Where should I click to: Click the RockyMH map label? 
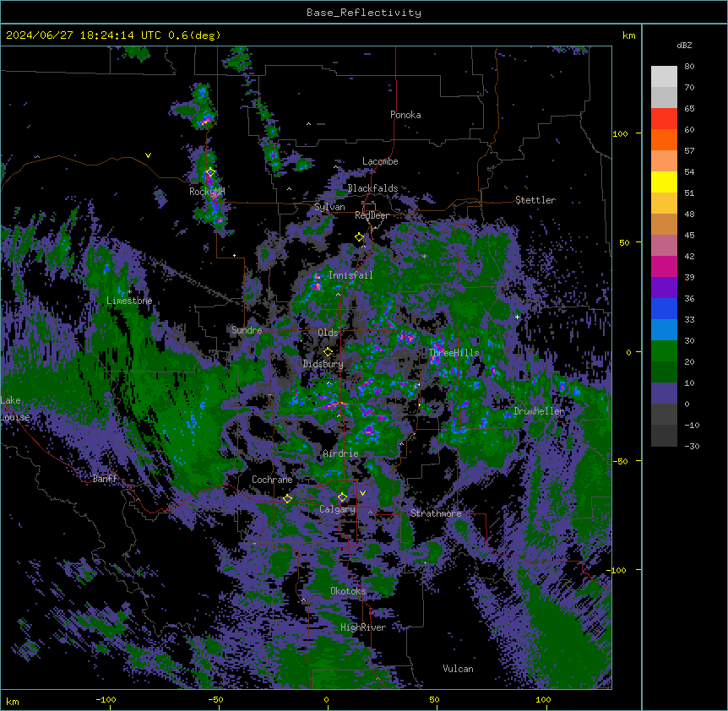[x=207, y=192]
